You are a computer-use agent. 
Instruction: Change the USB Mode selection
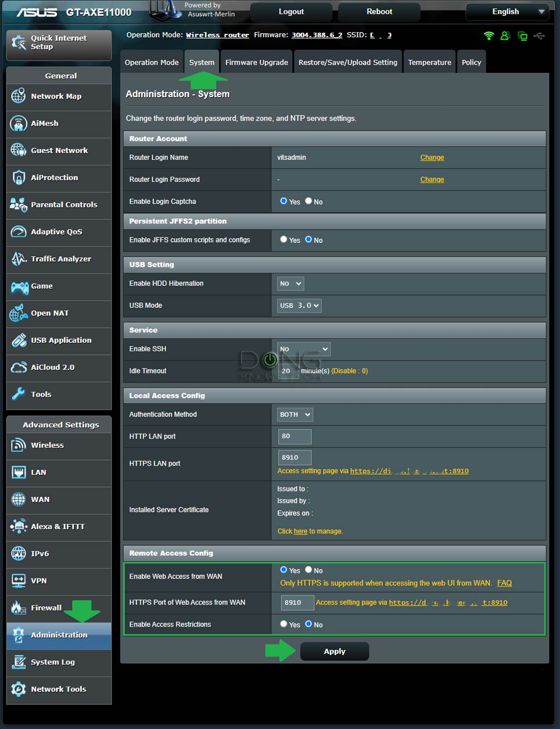299,306
